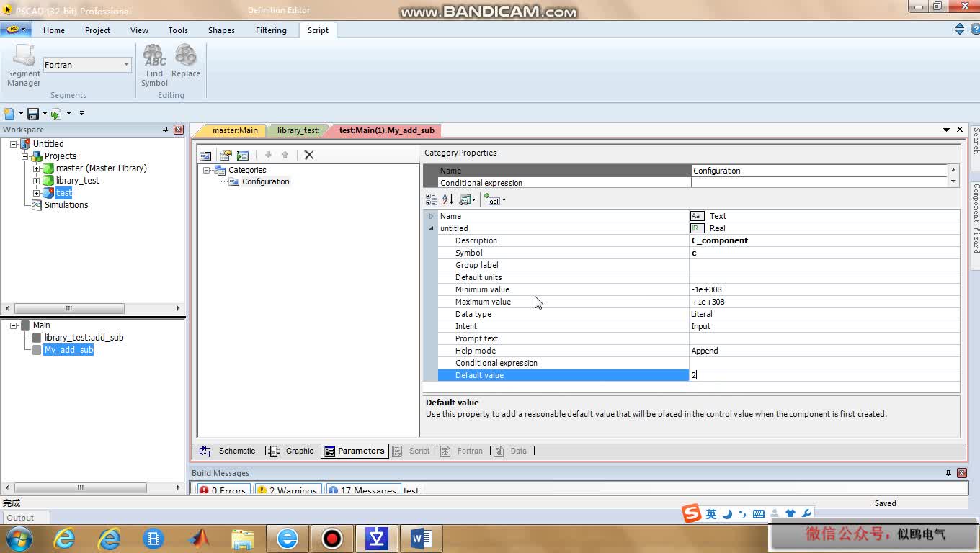Open the Replace tool
Viewport: 980px width, 553px height.
click(185, 62)
